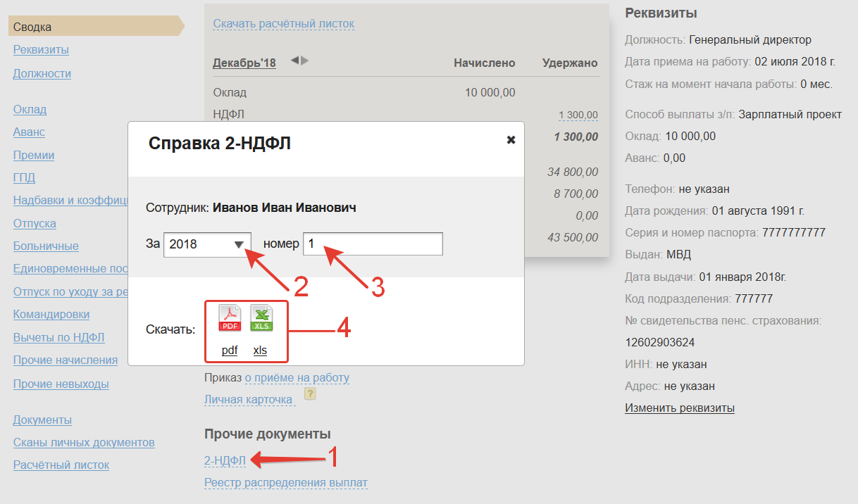Click Генеральный директор position text
Viewport: 858px width, 504px height.
pyautogui.click(x=750, y=39)
